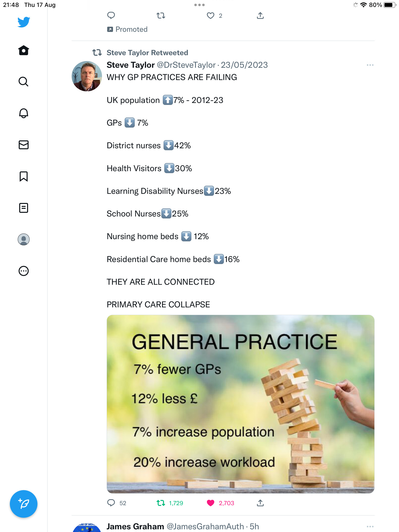The width and height of the screenshot is (399, 532).
Task: Open the More circle menu in sidebar
Action: (24, 271)
